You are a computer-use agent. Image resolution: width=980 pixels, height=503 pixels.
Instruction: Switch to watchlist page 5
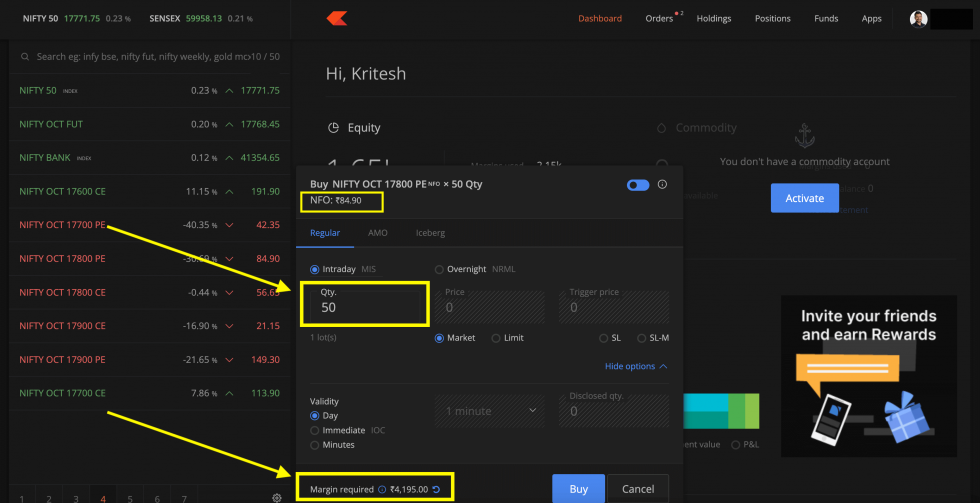(130, 498)
